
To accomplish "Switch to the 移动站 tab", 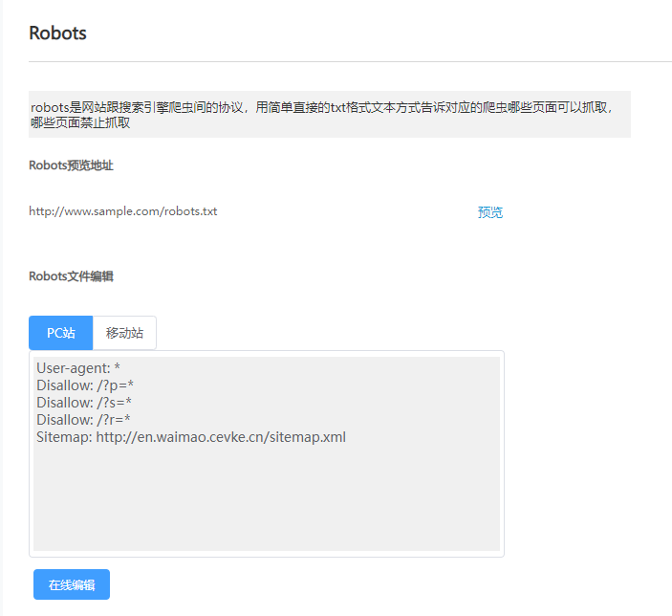I will 124,333.
